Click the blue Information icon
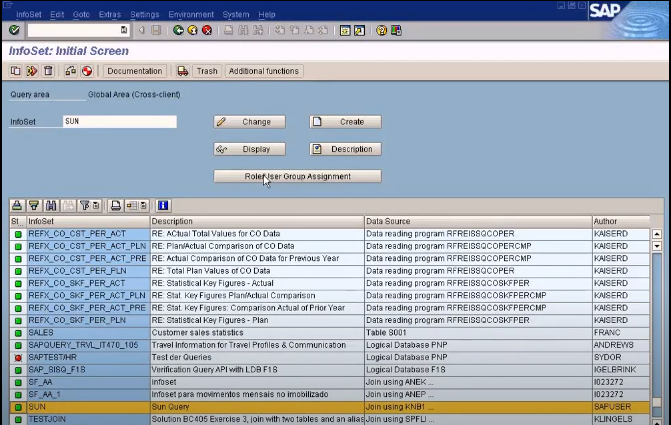The height and width of the screenshot is (425, 671). coord(163,205)
